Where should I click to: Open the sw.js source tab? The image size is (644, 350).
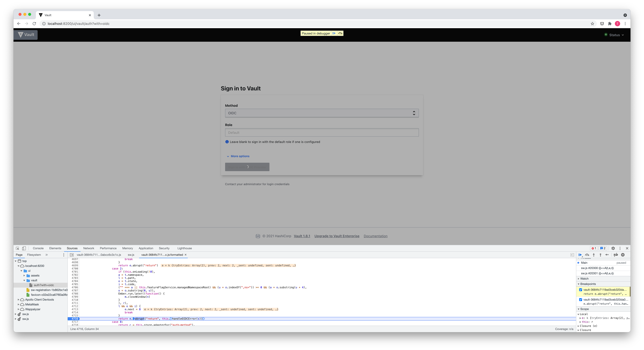coord(131,255)
